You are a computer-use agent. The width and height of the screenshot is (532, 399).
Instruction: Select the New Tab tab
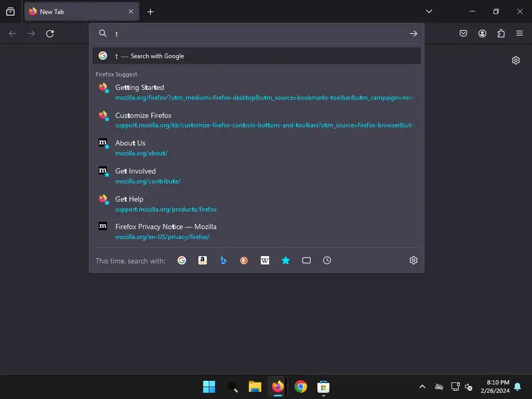tap(82, 11)
